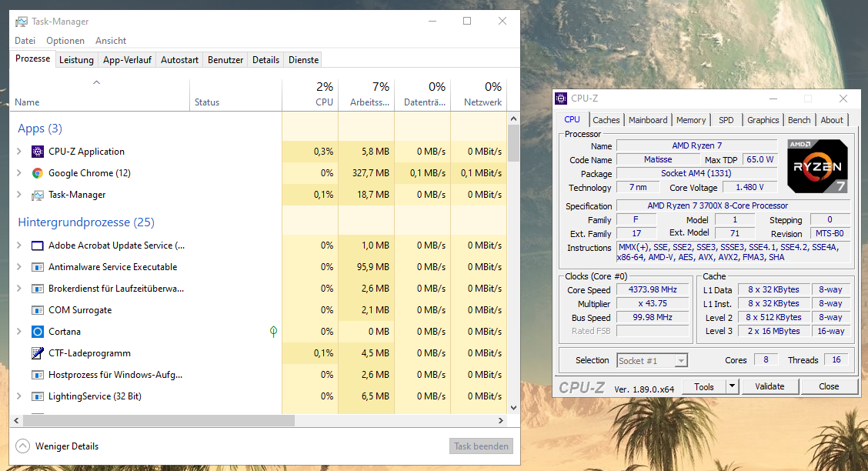Click the green leaf status icon beside Cortana
The width and height of the screenshot is (868, 471).
(273, 332)
